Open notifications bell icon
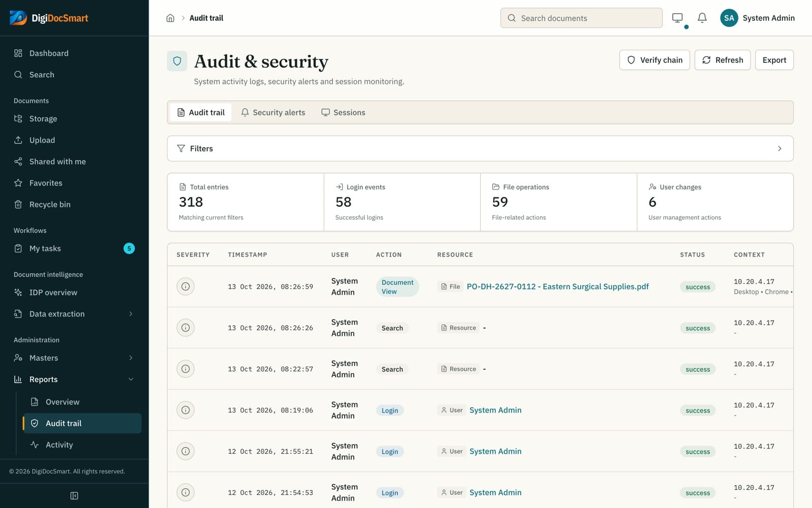 pyautogui.click(x=702, y=18)
